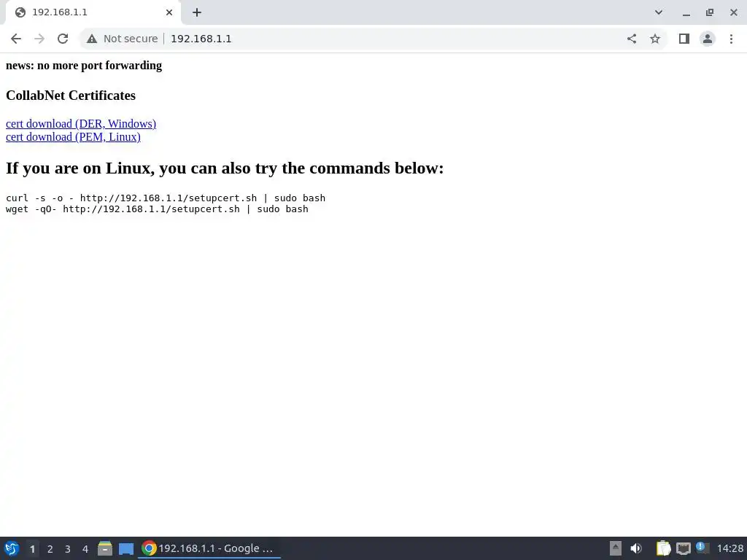This screenshot has width=747, height=560.
Task: Open the volume control tray icon
Action: point(636,548)
